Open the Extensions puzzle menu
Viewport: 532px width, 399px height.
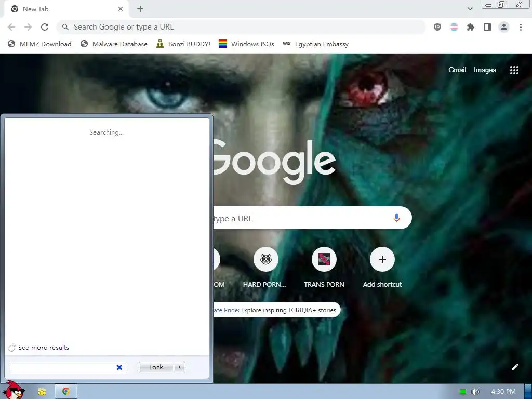pos(471,27)
